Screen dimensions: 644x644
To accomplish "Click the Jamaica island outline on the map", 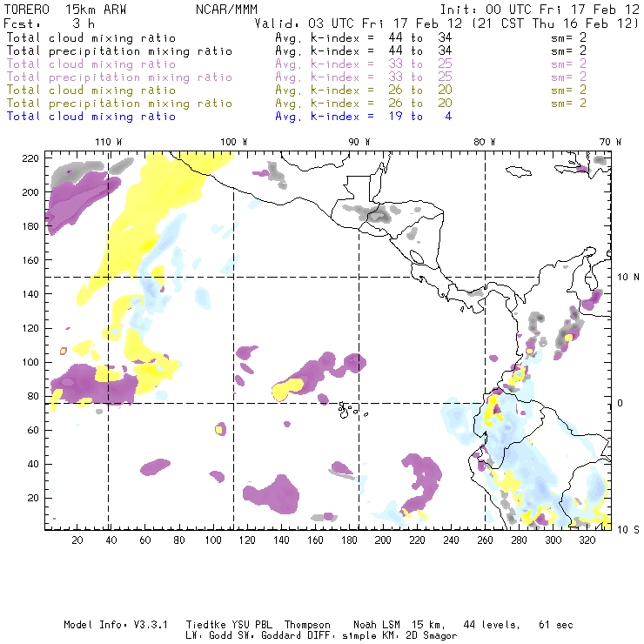I will click(x=519, y=171).
